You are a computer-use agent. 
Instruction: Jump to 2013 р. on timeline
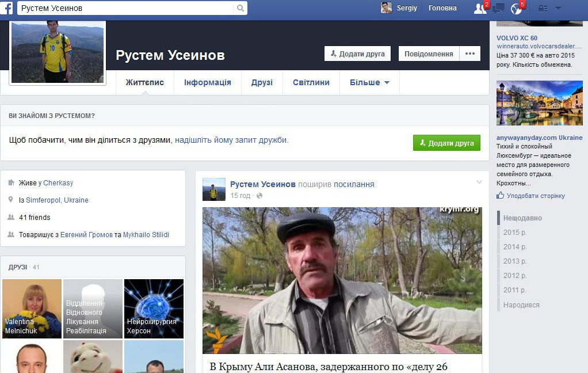[515, 261]
